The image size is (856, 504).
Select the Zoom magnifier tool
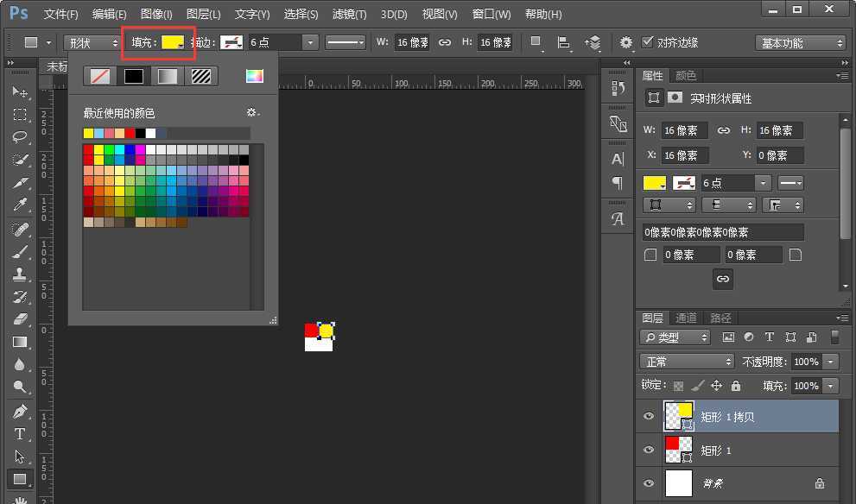click(x=20, y=387)
